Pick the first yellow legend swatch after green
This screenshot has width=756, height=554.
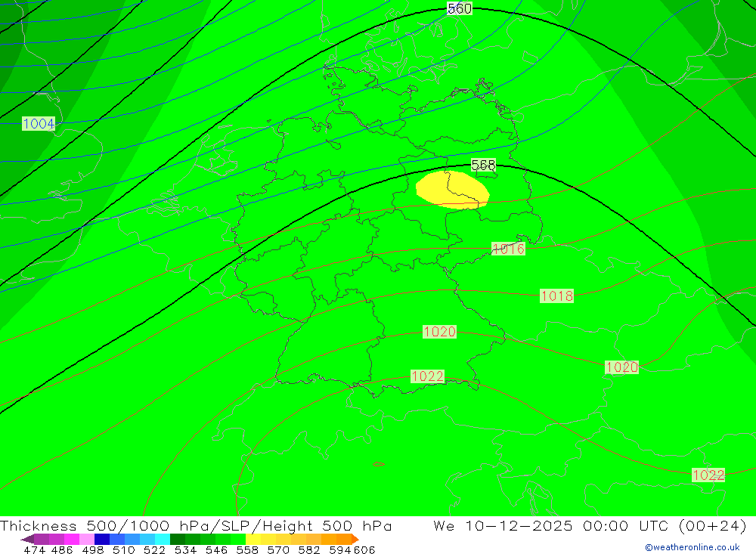pyautogui.click(x=253, y=539)
